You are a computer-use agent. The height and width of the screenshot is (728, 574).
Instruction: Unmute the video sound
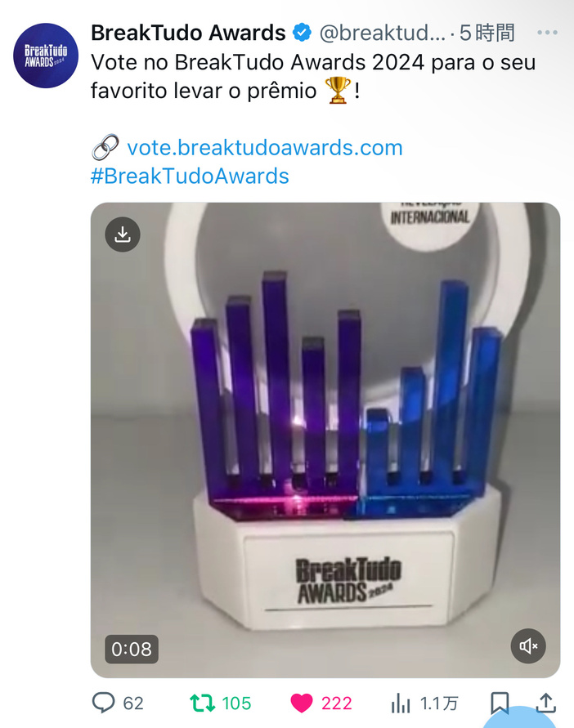pyautogui.click(x=528, y=645)
